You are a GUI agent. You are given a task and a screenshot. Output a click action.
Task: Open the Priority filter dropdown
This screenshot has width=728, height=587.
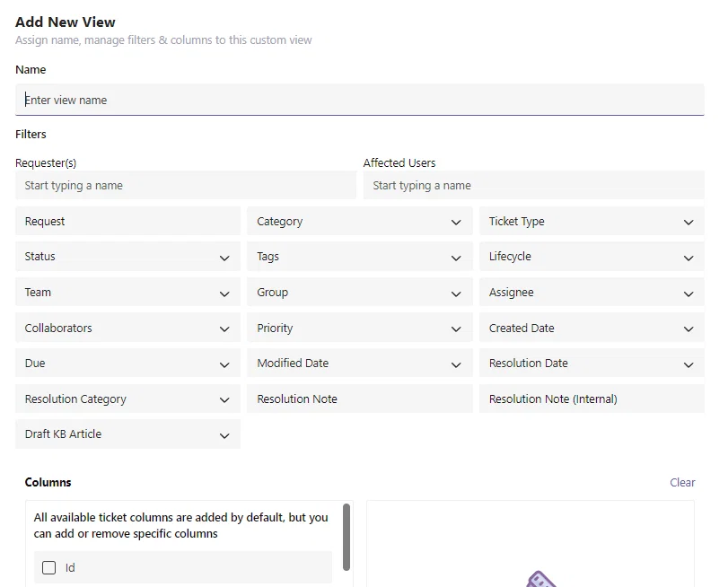click(360, 328)
